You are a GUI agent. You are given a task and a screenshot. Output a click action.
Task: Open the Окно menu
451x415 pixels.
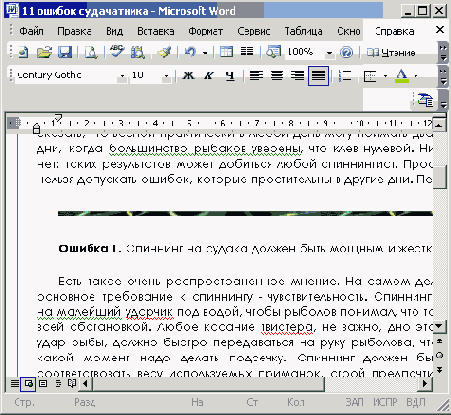tap(349, 31)
